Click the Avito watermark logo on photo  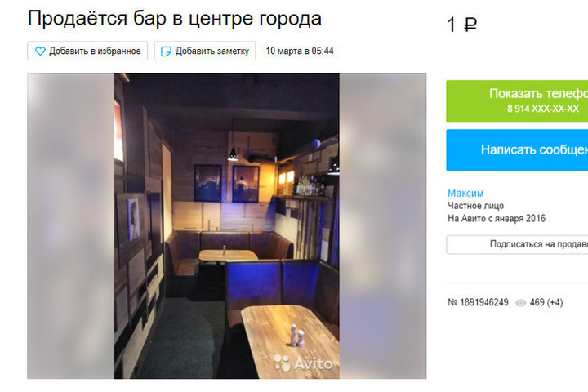(303, 363)
